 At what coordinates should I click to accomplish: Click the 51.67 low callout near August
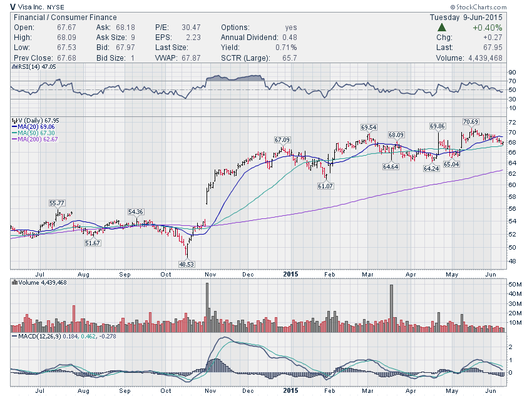93,243
